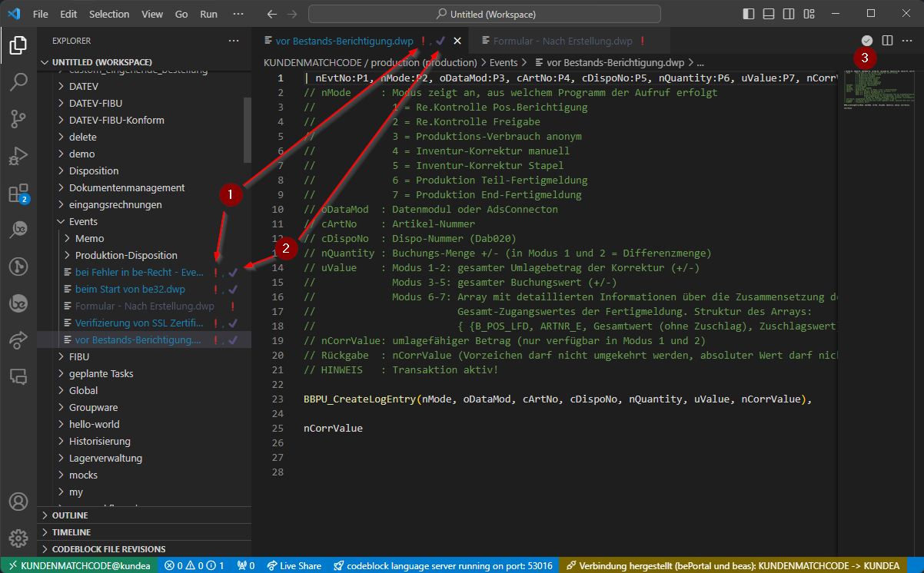Open the Accounts icon in activity bar
Image resolution: width=924 pixels, height=573 pixels.
pos(18,502)
